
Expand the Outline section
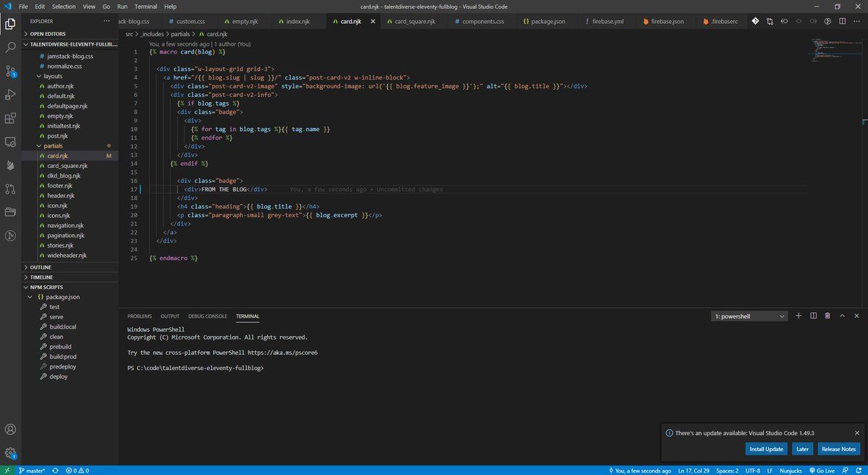click(x=41, y=267)
